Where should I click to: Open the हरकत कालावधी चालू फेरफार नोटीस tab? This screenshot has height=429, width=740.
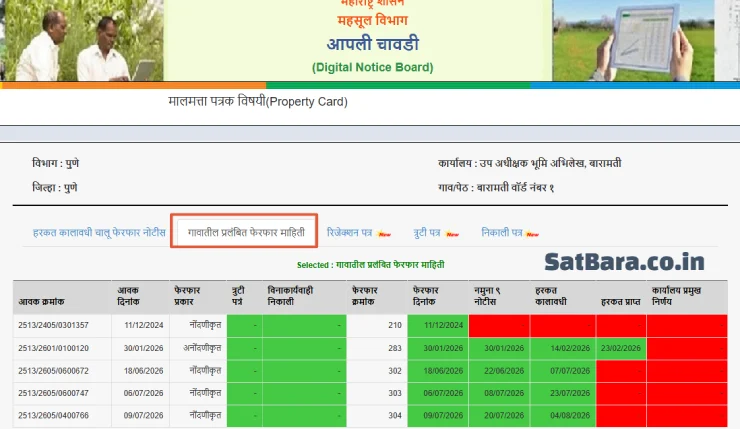(x=99, y=233)
